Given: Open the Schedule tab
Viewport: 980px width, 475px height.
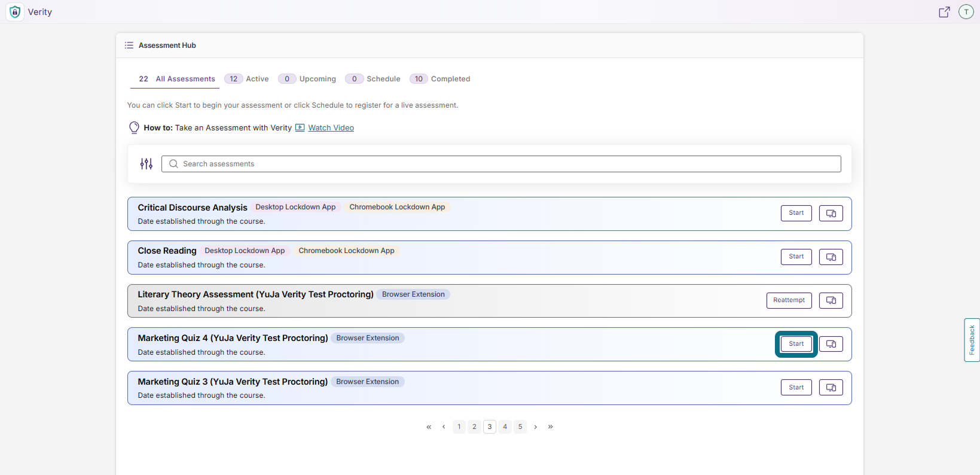Looking at the screenshot, I should tap(373, 79).
